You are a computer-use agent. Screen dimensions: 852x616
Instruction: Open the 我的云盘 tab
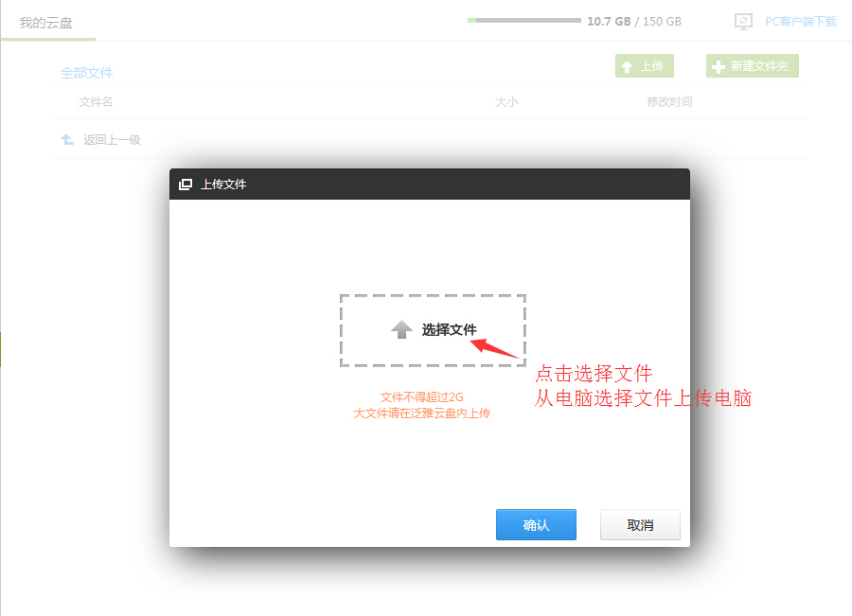(46, 23)
